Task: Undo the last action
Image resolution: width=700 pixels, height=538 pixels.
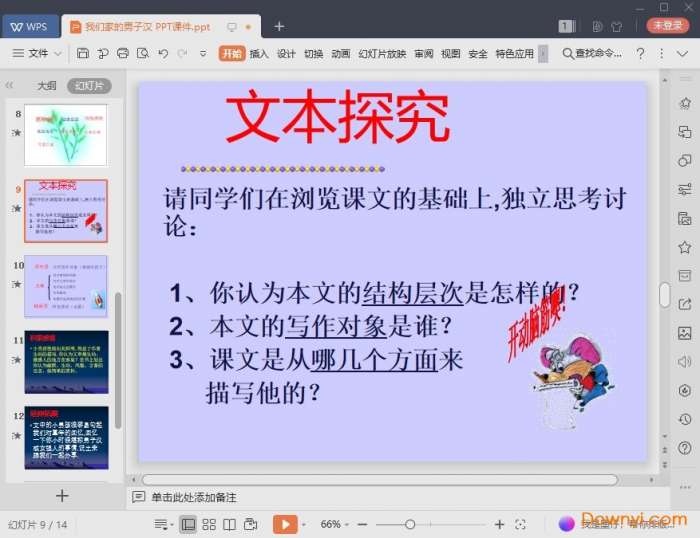Action: click(x=163, y=54)
